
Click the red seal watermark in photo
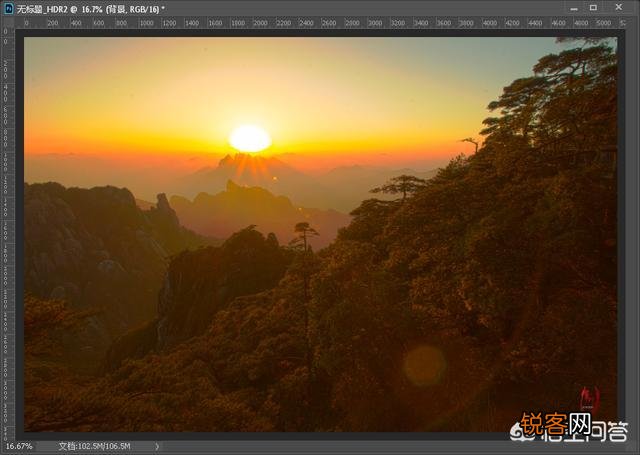[x=591, y=399]
